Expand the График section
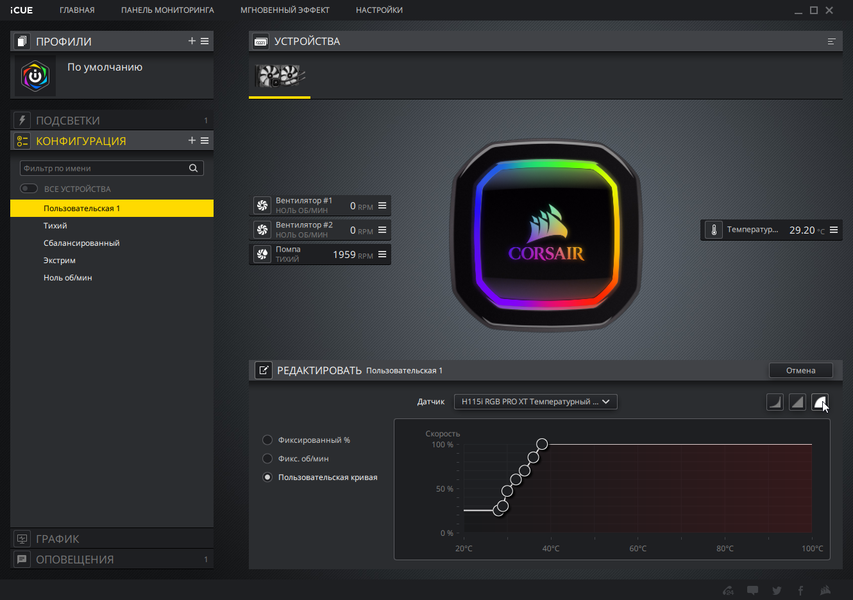This screenshot has width=853, height=600. pos(112,539)
